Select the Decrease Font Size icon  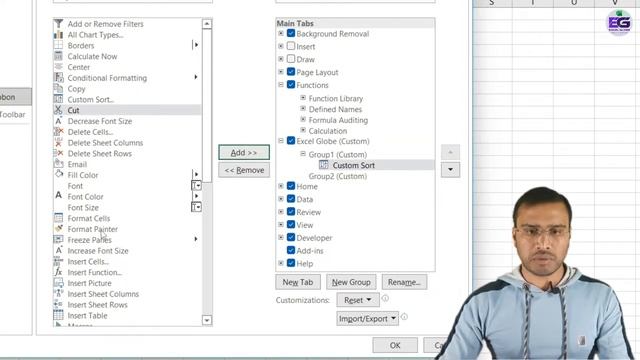pos(58,121)
